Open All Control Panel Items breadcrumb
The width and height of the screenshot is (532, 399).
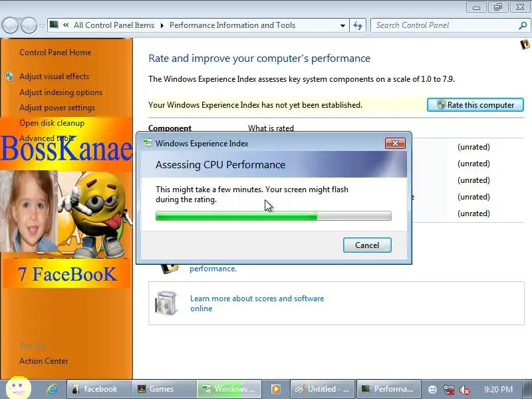(114, 25)
